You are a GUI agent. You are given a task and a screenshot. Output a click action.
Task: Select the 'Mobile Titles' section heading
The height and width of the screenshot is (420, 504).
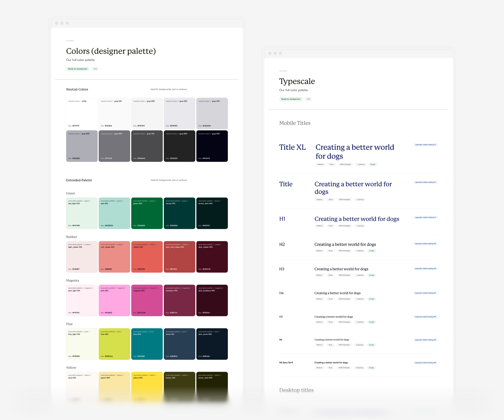coord(295,123)
